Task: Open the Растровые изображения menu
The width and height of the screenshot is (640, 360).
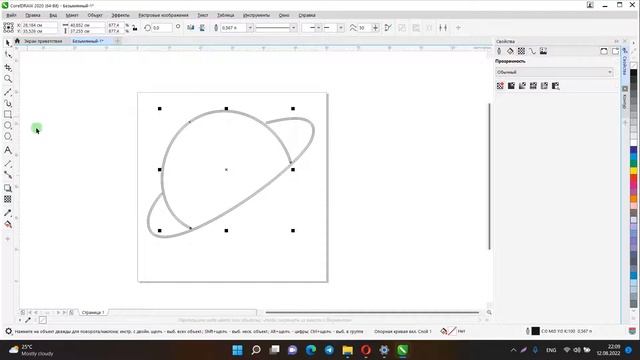Action: coord(163,15)
